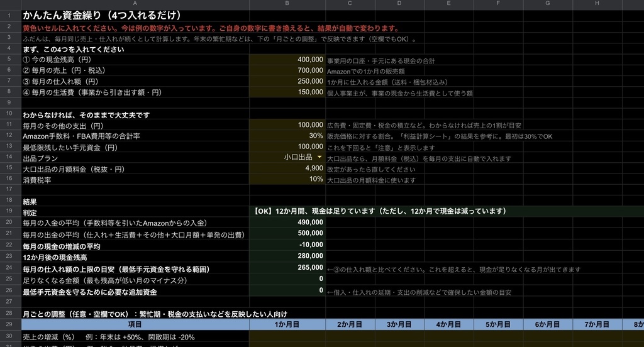Click the 7か月目 header cell
This screenshot has height=347, width=644.
pos(597,324)
